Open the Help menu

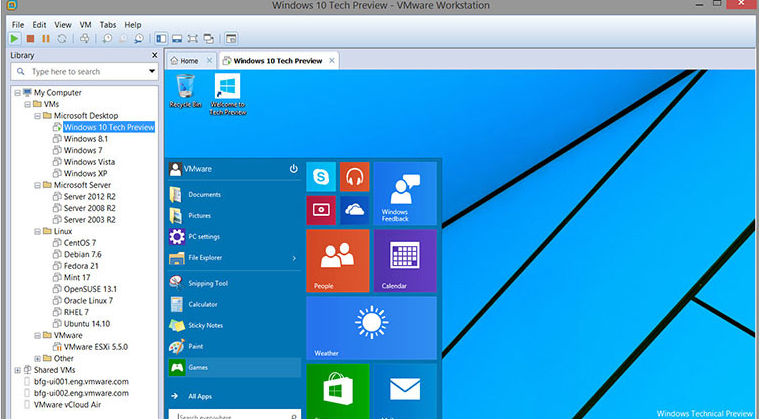133,25
